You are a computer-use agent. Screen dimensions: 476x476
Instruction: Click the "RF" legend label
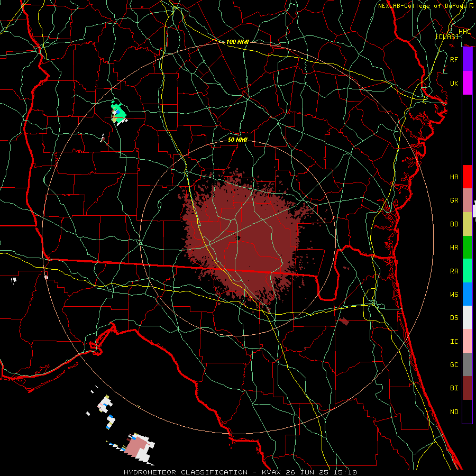click(454, 59)
